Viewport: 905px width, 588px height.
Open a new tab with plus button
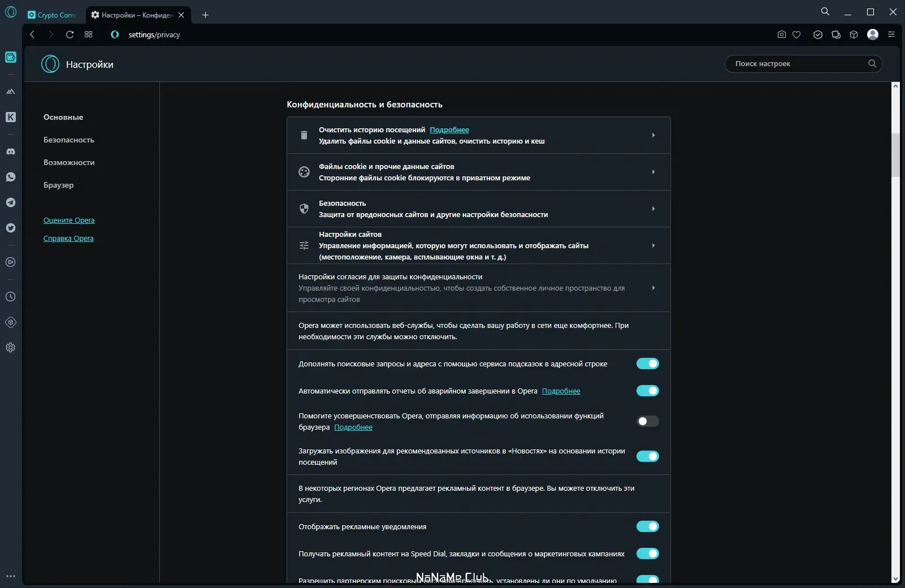pos(205,15)
